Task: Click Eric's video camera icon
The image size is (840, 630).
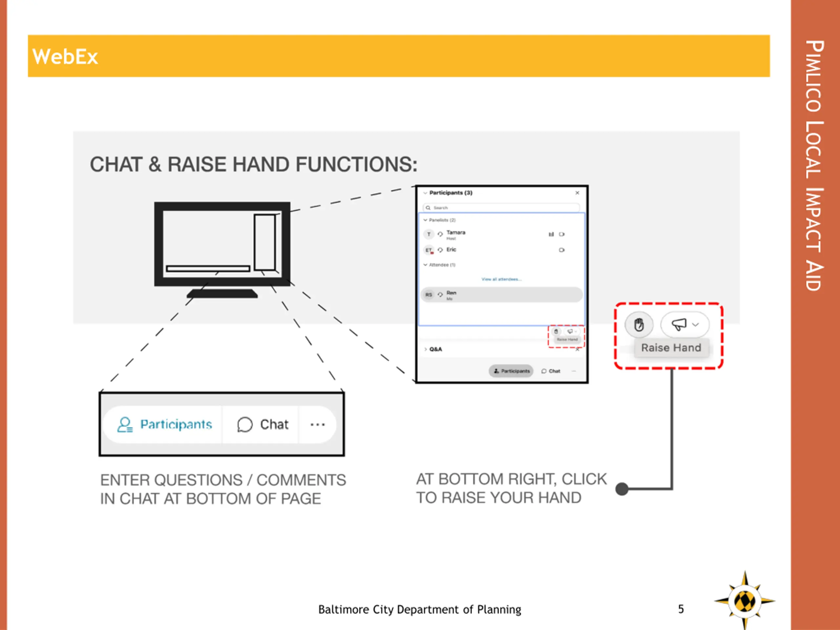Action: [562, 250]
